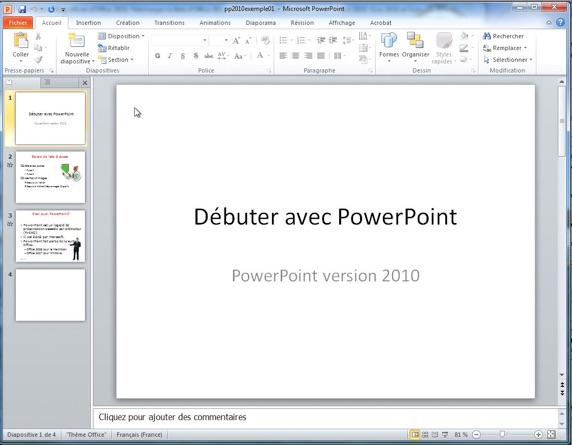Switch to the Diaporama tab
Viewport: 572px width, 445px height.
point(260,23)
